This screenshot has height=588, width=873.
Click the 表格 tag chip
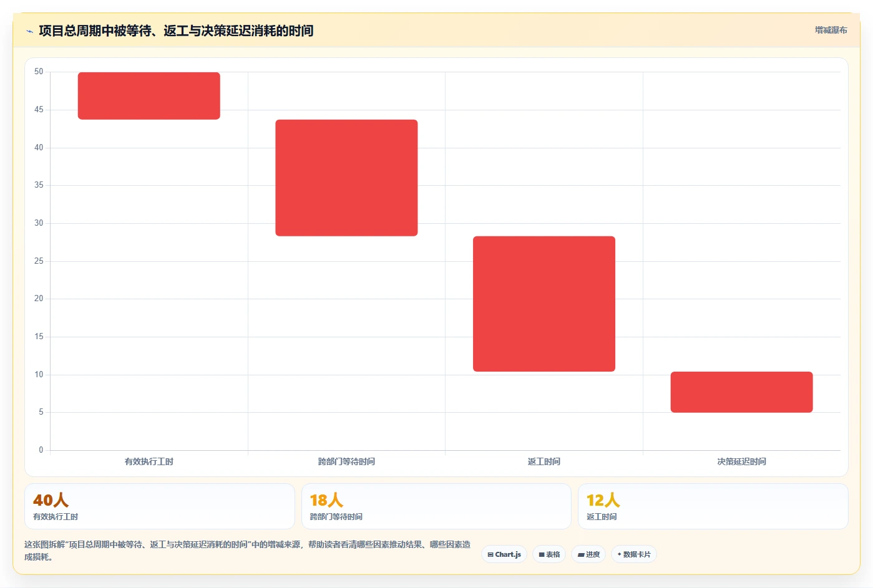pyautogui.click(x=549, y=554)
